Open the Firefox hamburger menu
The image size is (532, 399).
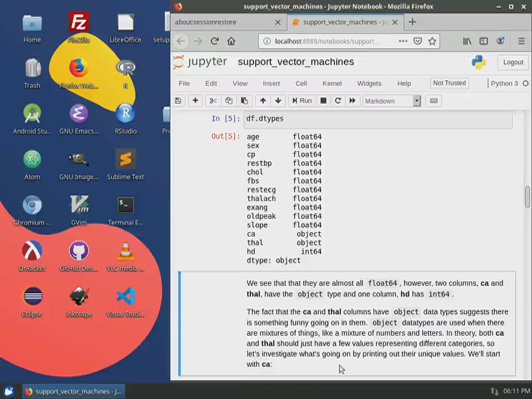[x=521, y=41]
